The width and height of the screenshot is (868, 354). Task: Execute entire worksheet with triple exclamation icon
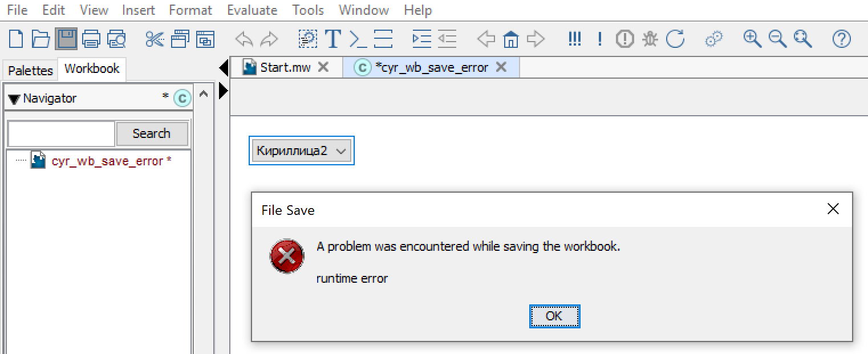tap(575, 39)
